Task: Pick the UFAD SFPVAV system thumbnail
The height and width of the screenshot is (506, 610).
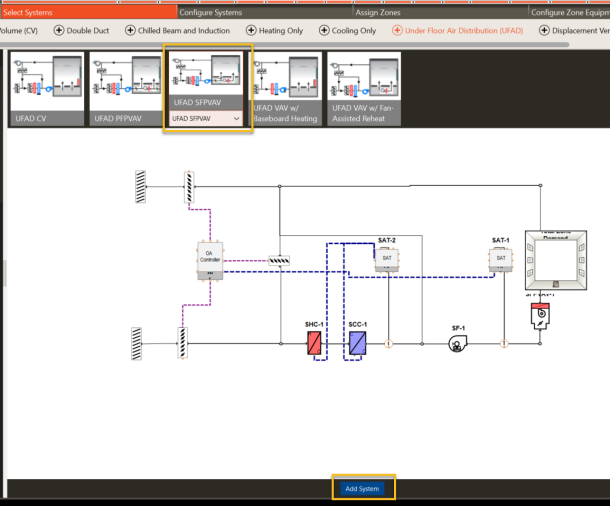Action: pos(206,81)
